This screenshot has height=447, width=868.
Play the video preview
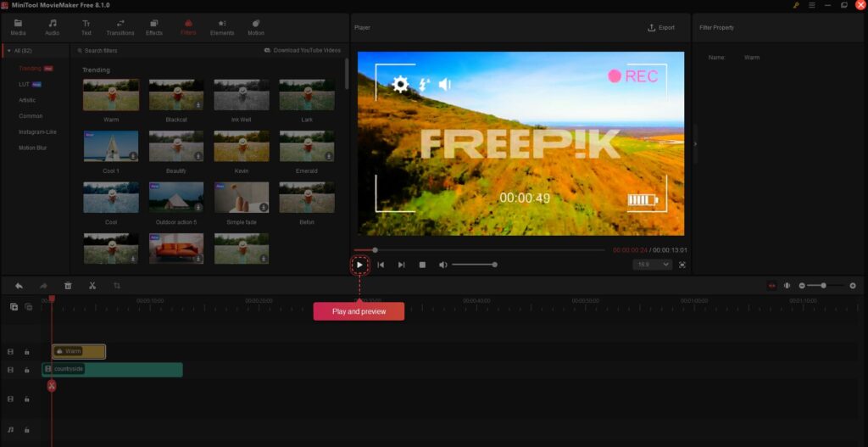[359, 265]
